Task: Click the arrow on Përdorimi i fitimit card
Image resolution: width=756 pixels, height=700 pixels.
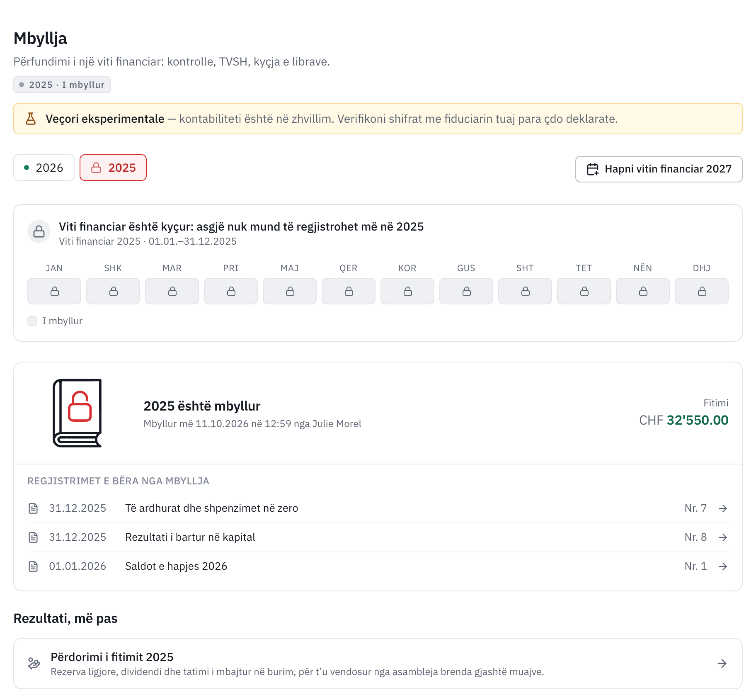Action: point(722,664)
